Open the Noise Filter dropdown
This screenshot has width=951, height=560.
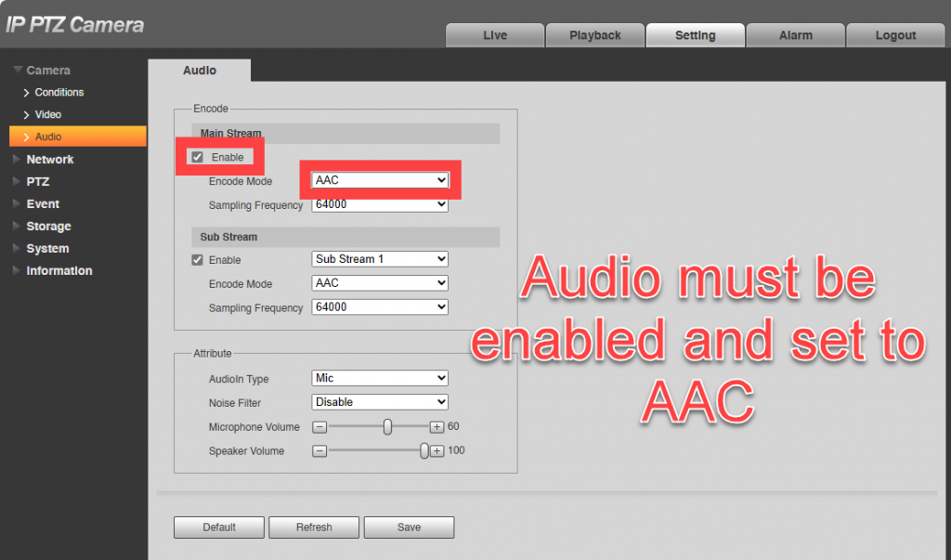pos(380,402)
